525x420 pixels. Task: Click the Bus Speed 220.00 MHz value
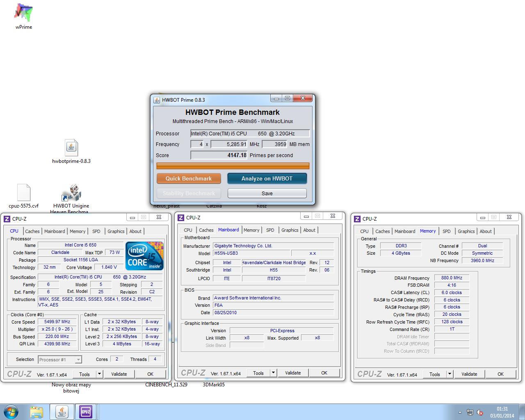(x=57, y=336)
